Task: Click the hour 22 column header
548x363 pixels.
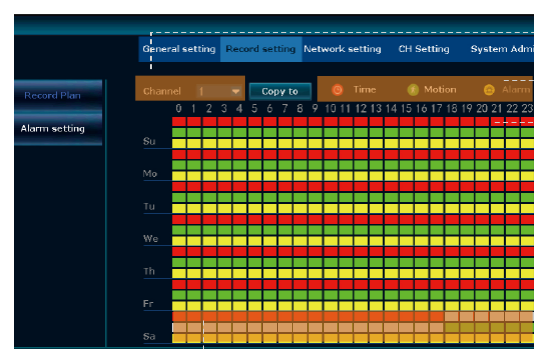Action: 512,109
